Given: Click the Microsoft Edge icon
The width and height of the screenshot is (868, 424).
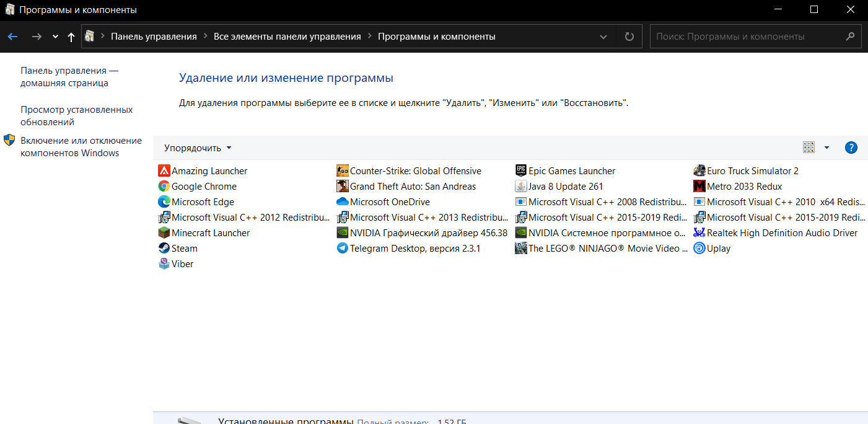Looking at the screenshot, I should click(164, 202).
